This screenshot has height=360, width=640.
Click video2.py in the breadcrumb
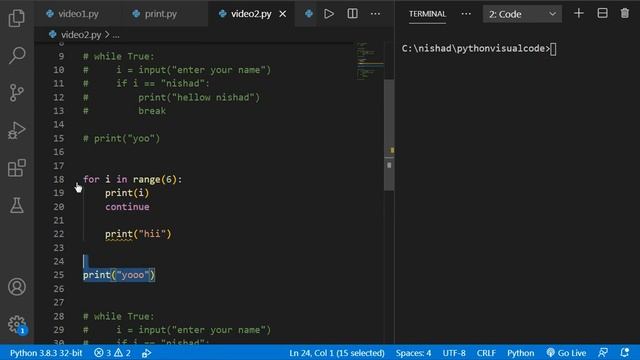pos(80,35)
